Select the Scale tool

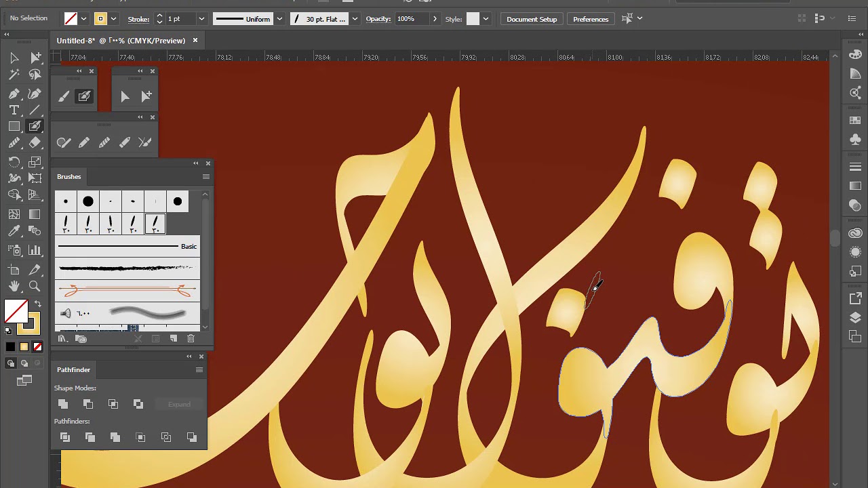click(x=35, y=162)
